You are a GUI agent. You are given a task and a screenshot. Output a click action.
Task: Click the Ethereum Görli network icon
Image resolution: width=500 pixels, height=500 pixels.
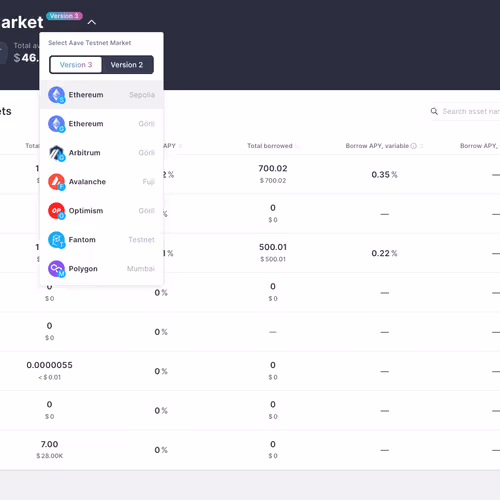point(57,124)
